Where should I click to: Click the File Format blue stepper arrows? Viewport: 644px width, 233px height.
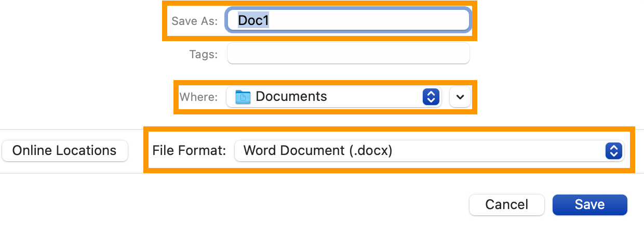[x=613, y=151]
